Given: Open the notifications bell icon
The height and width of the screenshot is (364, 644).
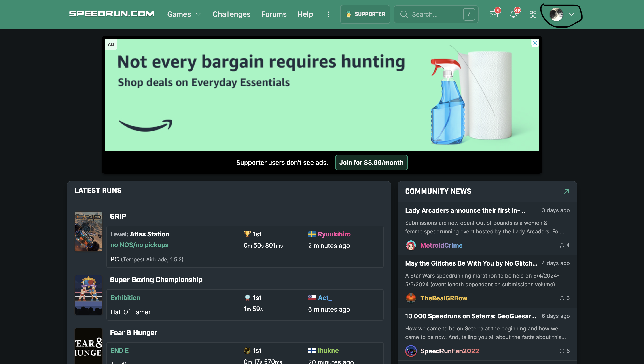Looking at the screenshot, I should pyautogui.click(x=513, y=14).
